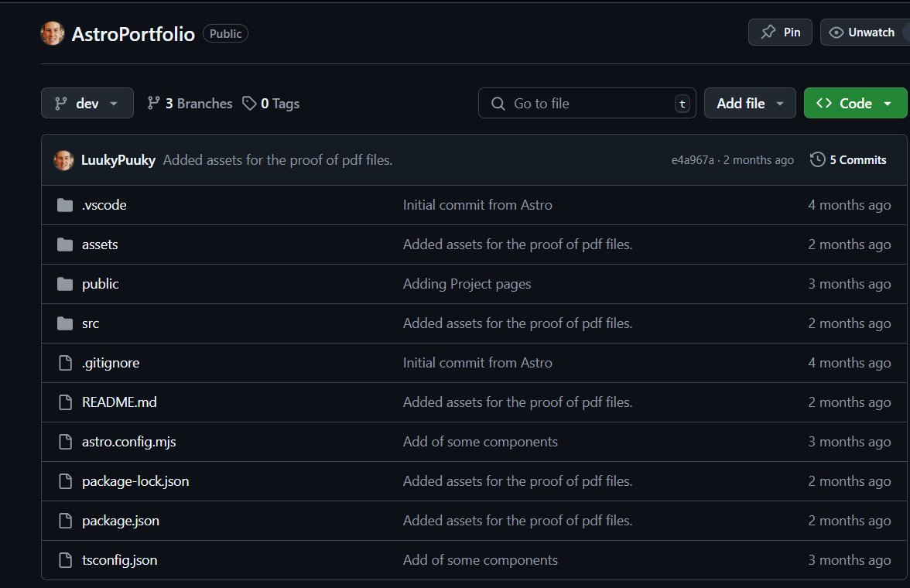The height and width of the screenshot is (588, 910).
Task: Open the public folder
Action: pyautogui.click(x=101, y=284)
